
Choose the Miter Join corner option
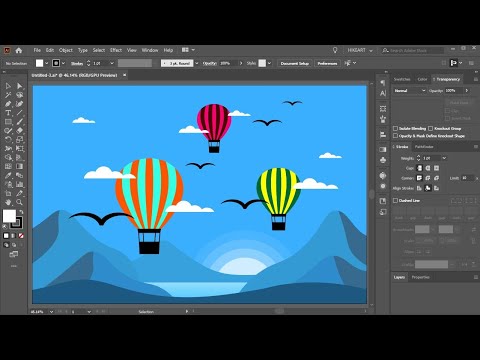point(419,178)
